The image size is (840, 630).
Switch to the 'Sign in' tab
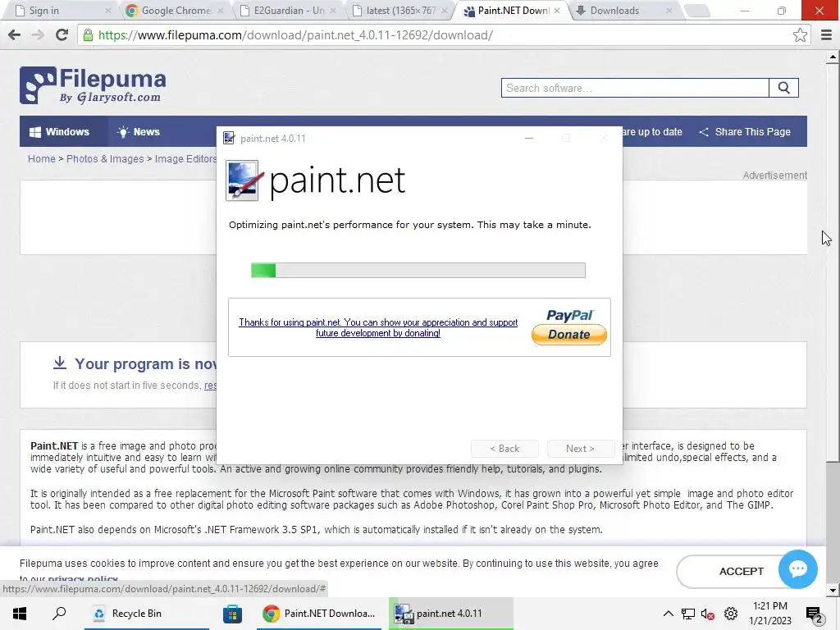59,11
